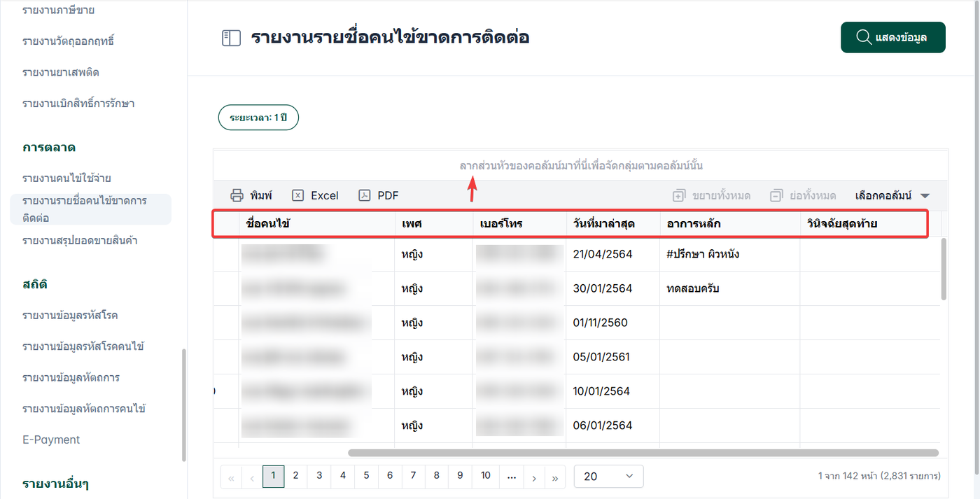Open รายงานสรุปยอดขายสินค้า in sidebar
Image resolution: width=980 pixels, height=499 pixels.
(80, 241)
